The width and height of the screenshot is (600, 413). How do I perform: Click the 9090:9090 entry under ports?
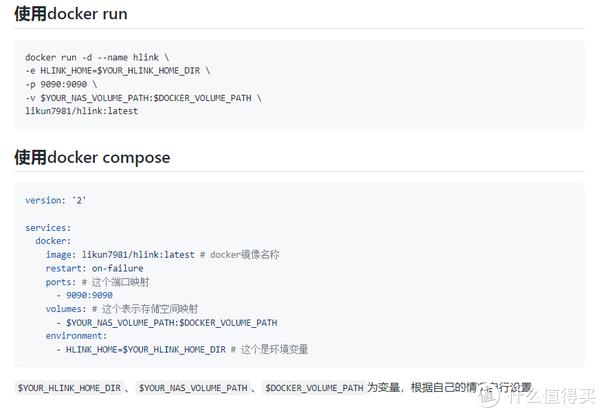pos(89,295)
